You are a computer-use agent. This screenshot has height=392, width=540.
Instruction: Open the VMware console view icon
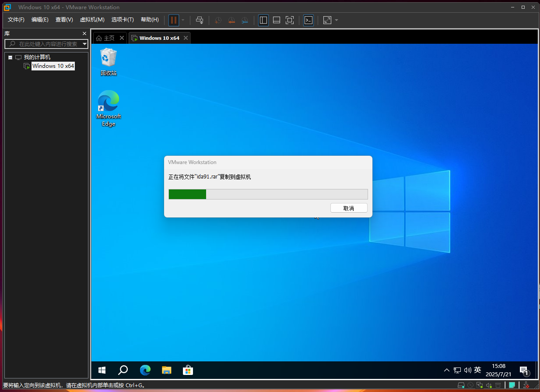pyautogui.click(x=309, y=20)
